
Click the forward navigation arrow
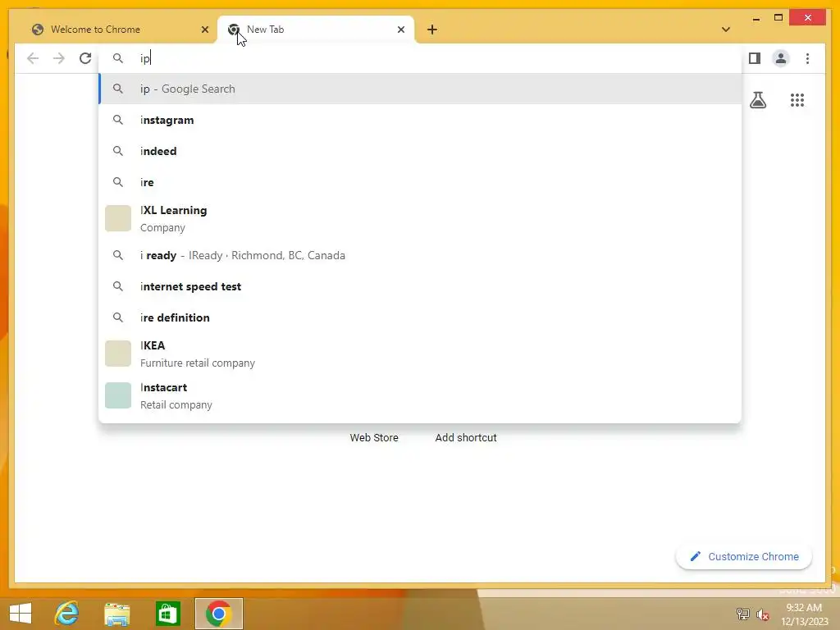[59, 58]
